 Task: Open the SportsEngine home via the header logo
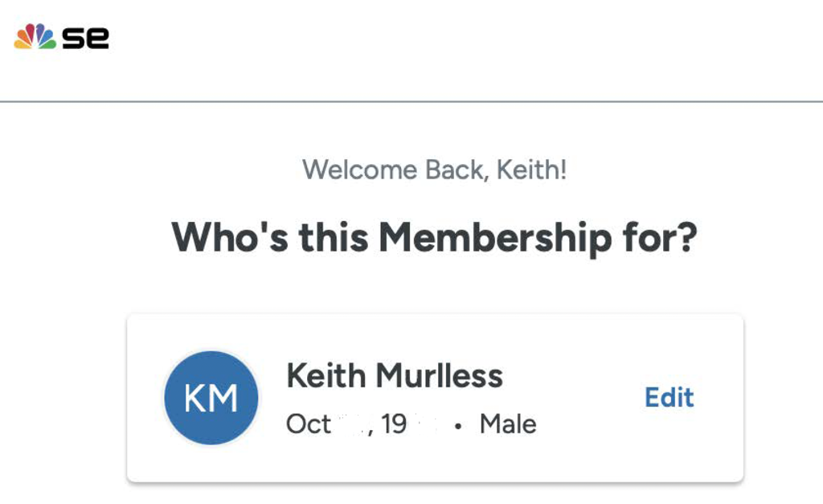coord(60,35)
